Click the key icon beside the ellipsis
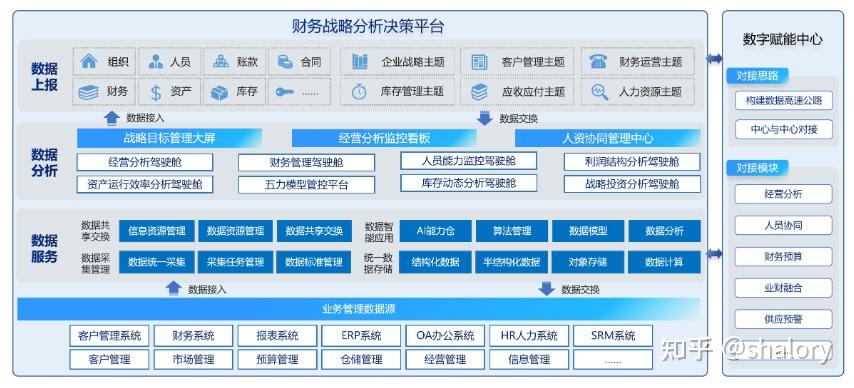Image resolution: width=854 pixels, height=388 pixels. [x=284, y=92]
